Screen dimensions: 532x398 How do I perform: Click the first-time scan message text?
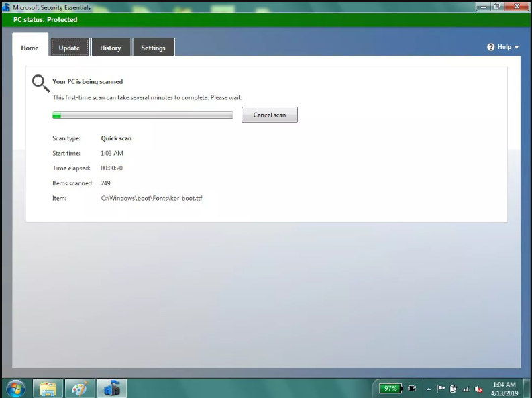147,97
